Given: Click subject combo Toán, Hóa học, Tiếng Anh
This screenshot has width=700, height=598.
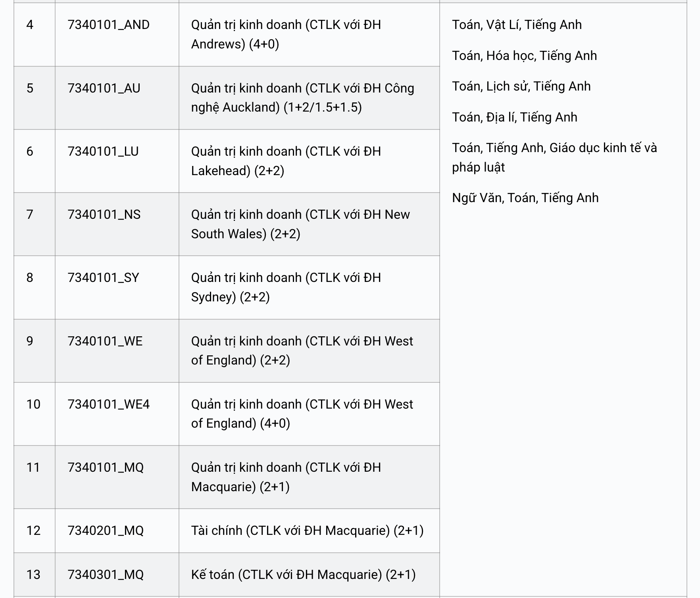Looking at the screenshot, I should point(524,56).
